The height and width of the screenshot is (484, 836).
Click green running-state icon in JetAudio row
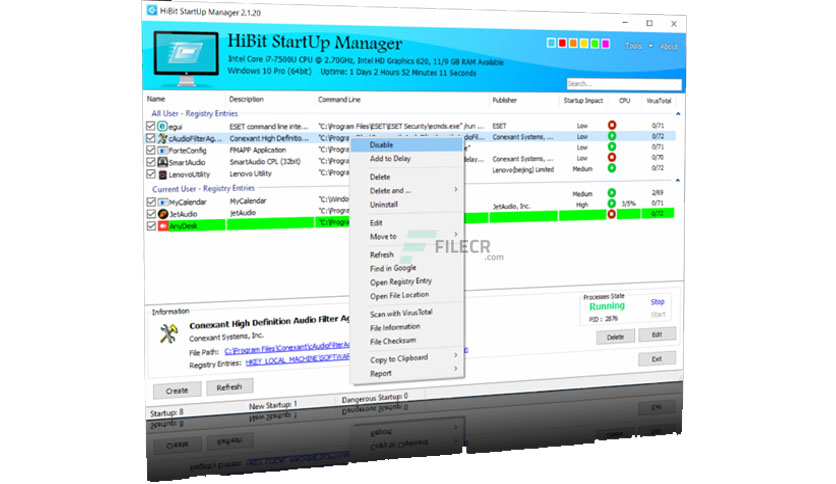point(612,203)
